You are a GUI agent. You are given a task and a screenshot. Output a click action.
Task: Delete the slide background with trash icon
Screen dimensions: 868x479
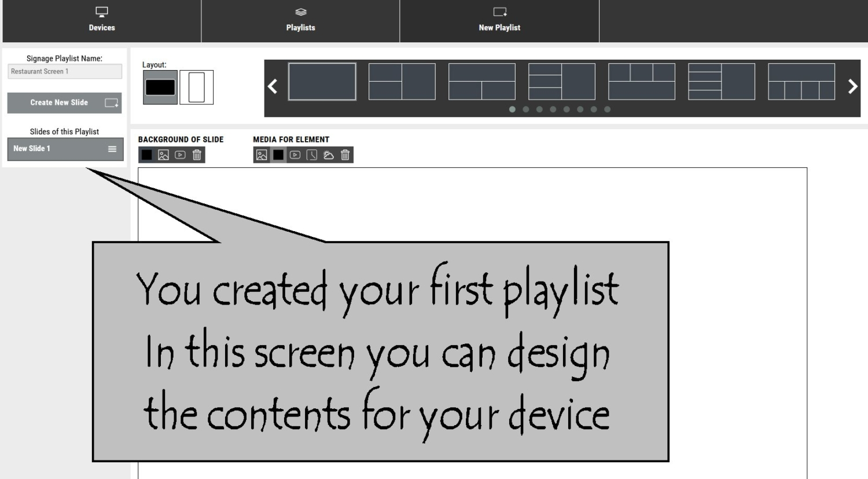point(197,155)
